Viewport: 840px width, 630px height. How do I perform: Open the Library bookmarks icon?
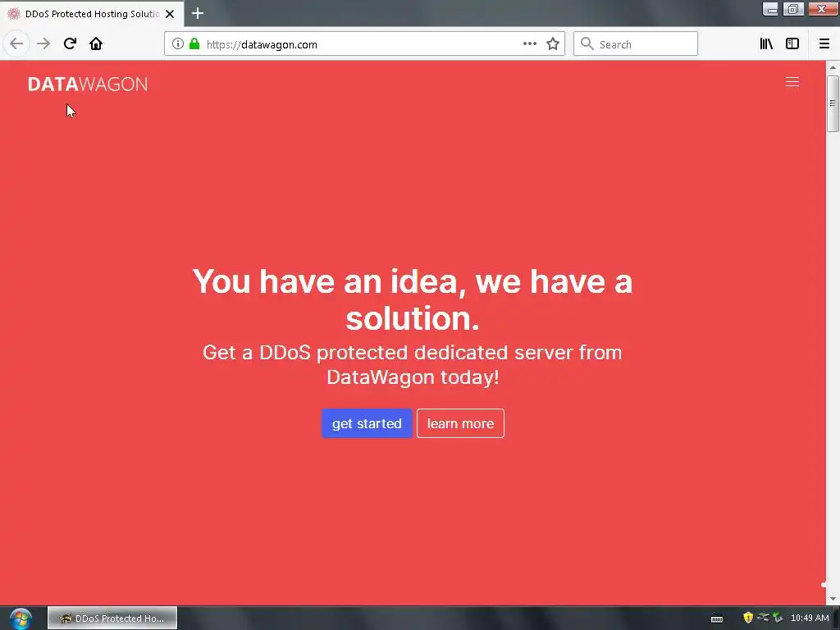[766, 44]
